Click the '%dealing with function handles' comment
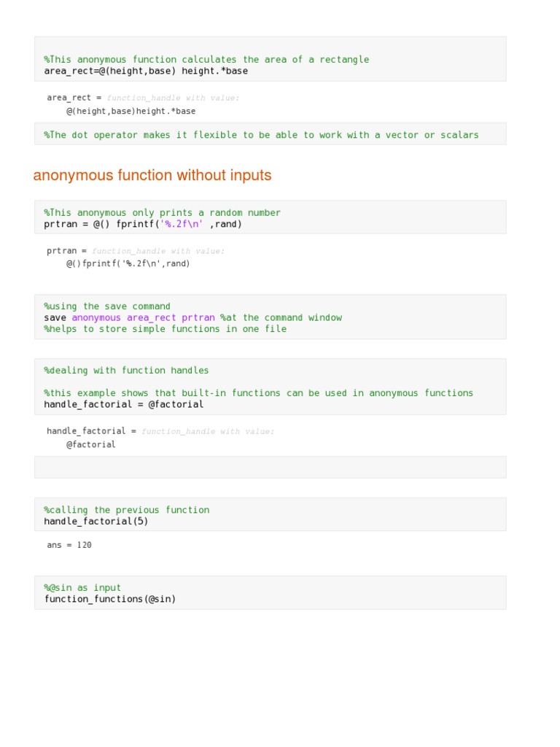The image size is (560, 747). coord(126,371)
